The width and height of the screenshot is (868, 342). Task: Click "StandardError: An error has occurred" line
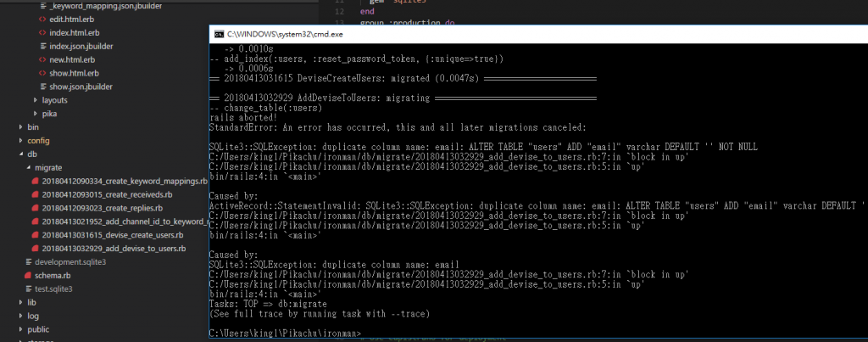[x=398, y=127]
